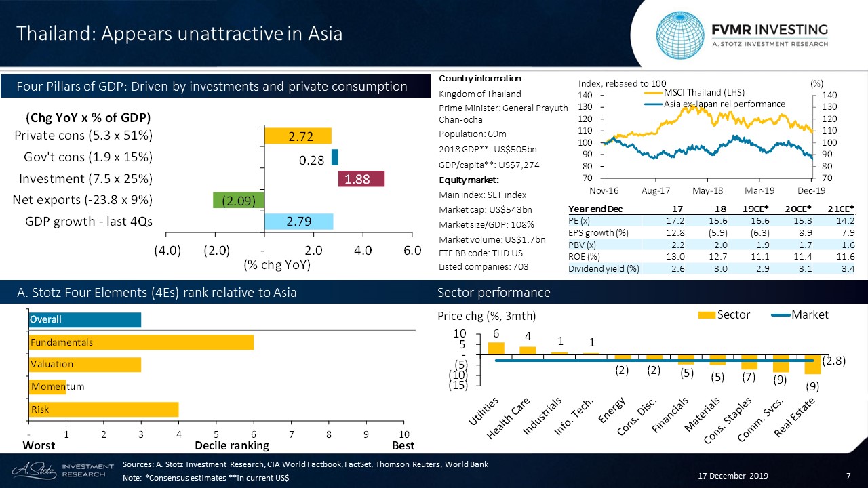Click the market value label (2.8)
The height and width of the screenshot is (488, 868).
tap(833, 361)
